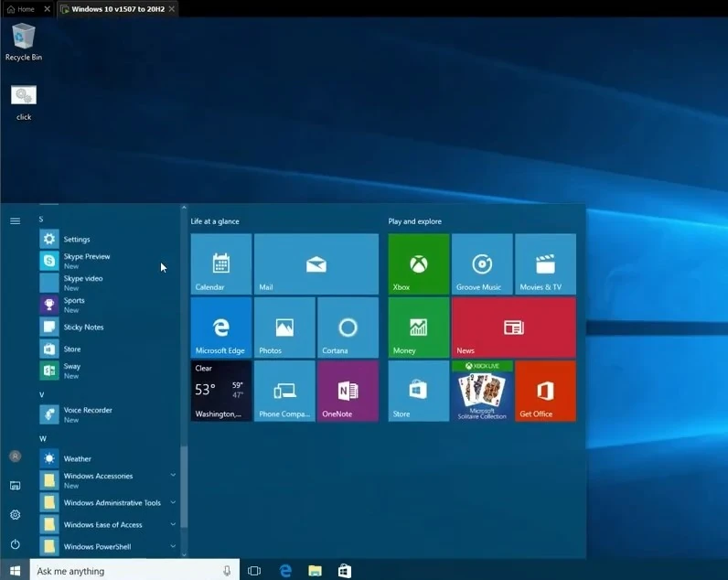Open the News tile
The height and width of the screenshot is (580, 728).
tap(514, 328)
